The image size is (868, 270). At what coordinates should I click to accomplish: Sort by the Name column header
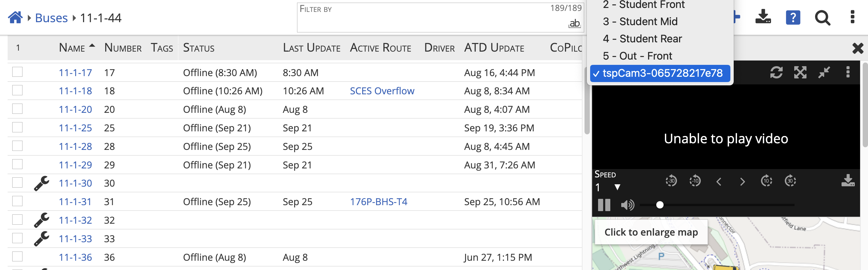[x=72, y=48]
